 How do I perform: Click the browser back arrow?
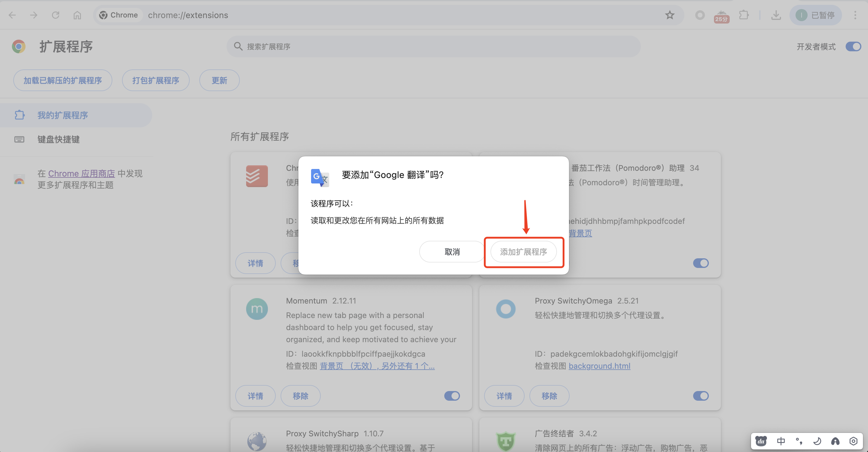tap(12, 15)
